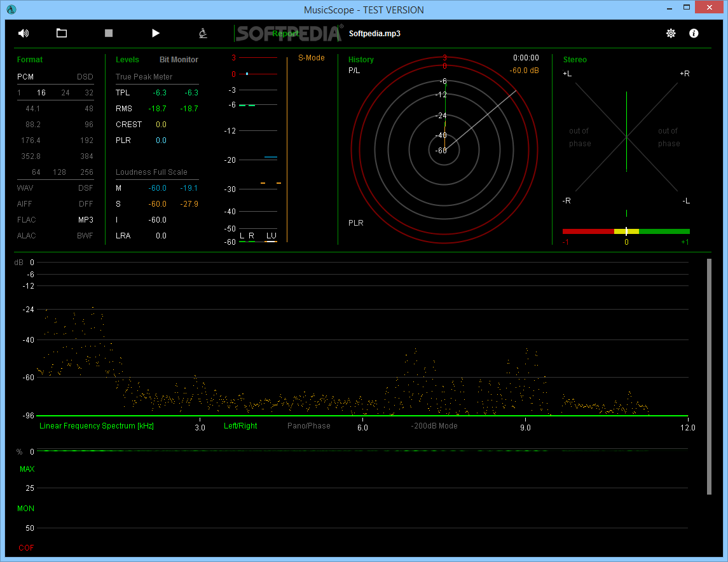Select Left/Right spectrum display mode

point(240,426)
